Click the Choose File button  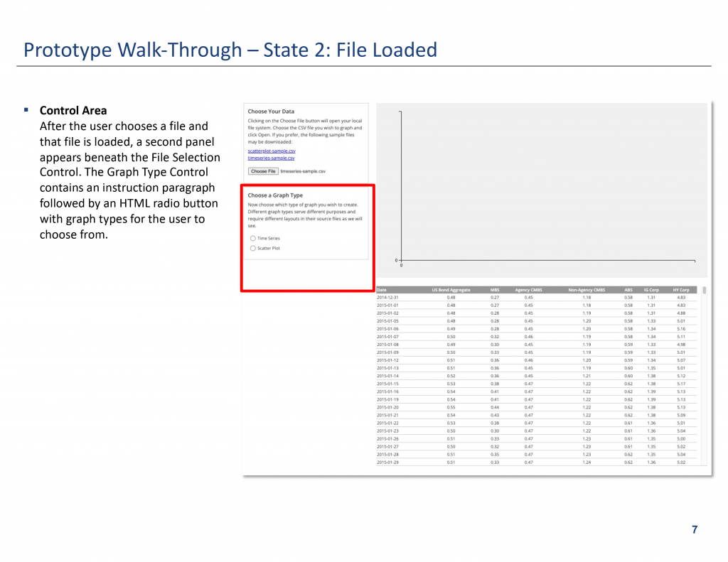[263, 171]
